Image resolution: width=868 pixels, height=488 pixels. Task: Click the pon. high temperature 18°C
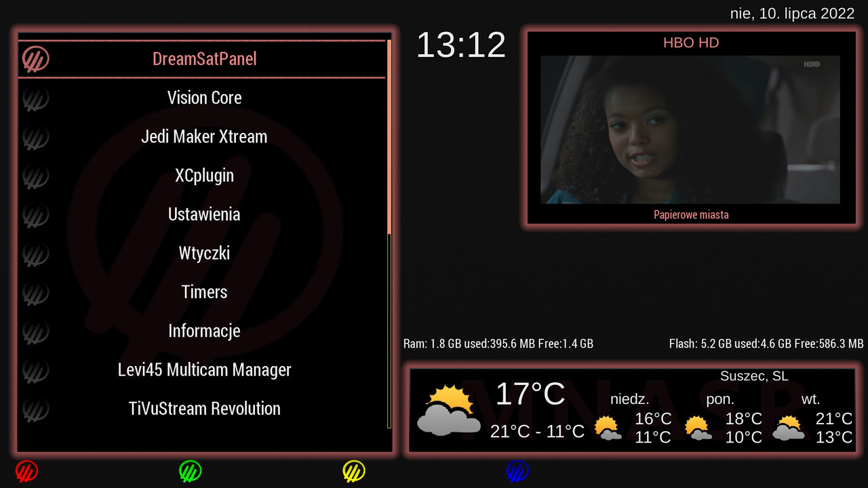tap(744, 419)
